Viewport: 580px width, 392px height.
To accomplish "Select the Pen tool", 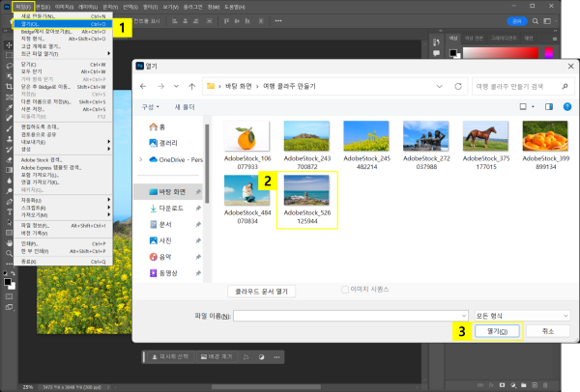I will point(9,202).
